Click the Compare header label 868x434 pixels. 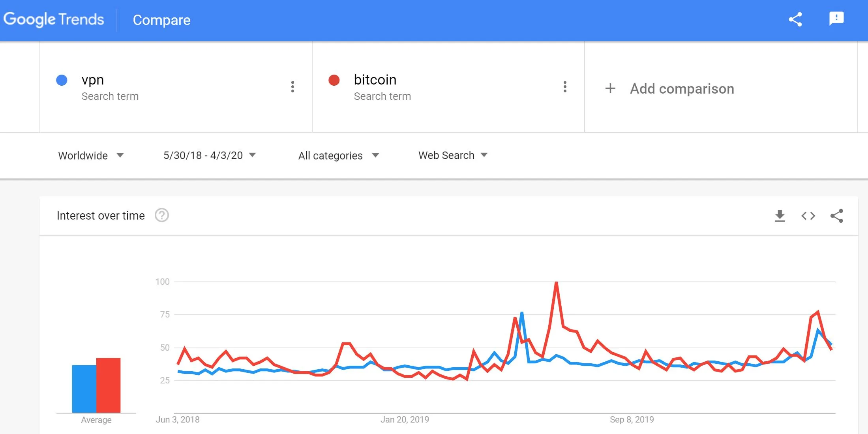coord(161,20)
